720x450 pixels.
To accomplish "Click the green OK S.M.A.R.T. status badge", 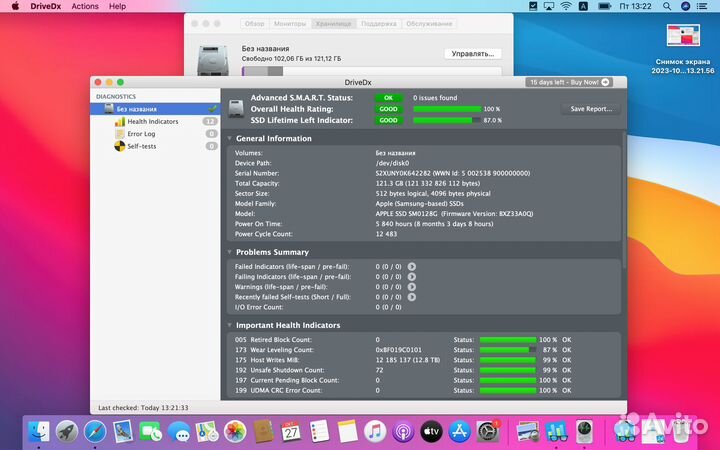I will click(388, 98).
